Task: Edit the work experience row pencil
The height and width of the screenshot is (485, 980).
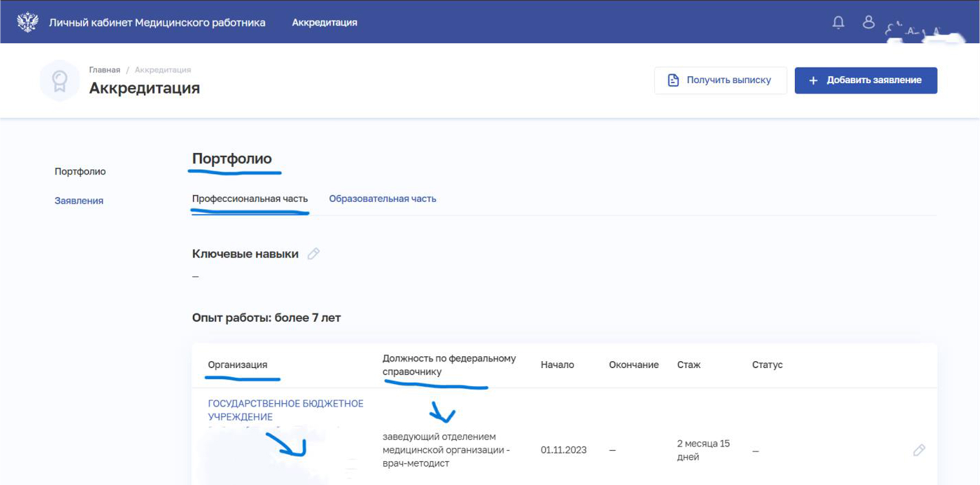Action: point(919,450)
